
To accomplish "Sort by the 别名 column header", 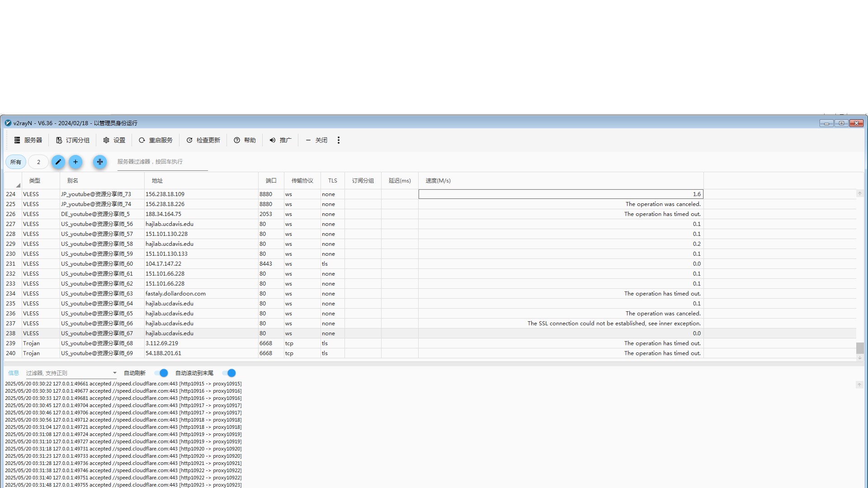I will 102,181.
